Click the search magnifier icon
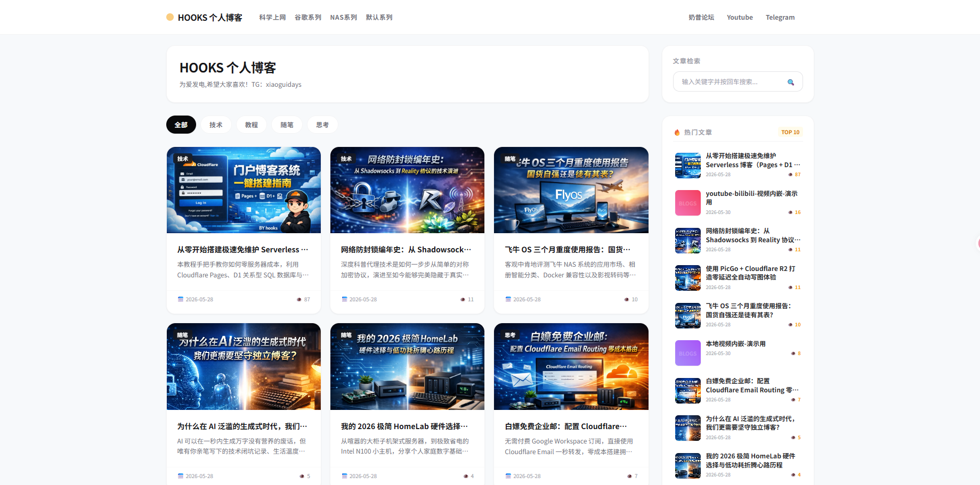Viewport: 980px width, 485px height. (x=791, y=82)
